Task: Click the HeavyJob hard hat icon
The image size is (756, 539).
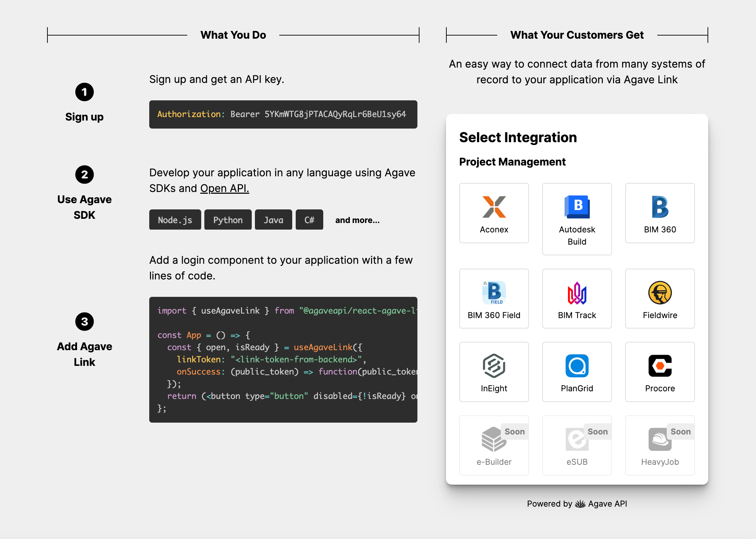Action: pos(659,439)
